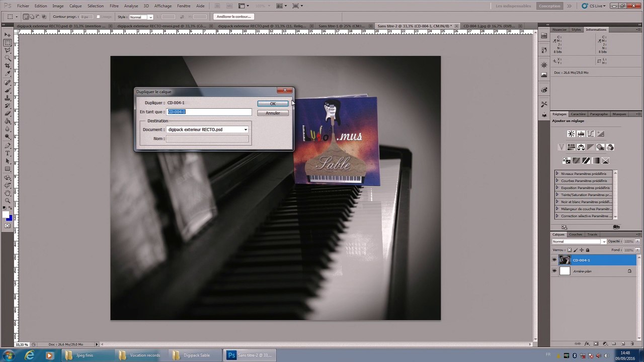This screenshot has width=644, height=362.
Task: Switch to the Masques tab
Action: (x=619, y=114)
